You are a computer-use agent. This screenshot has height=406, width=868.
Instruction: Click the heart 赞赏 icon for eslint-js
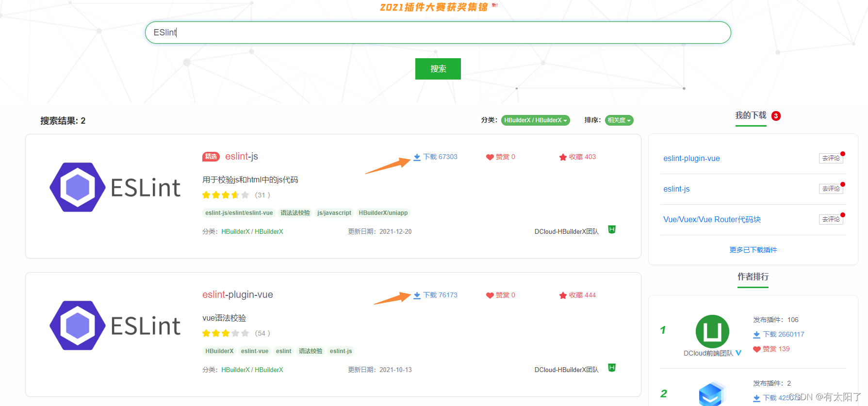490,157
